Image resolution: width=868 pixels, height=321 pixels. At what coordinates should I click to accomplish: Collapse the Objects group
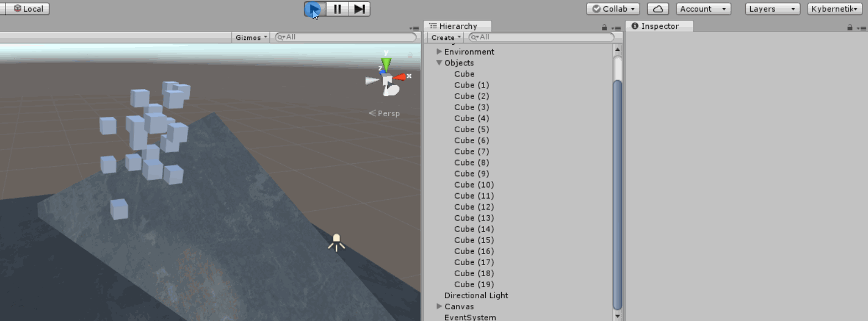(439, 63)
